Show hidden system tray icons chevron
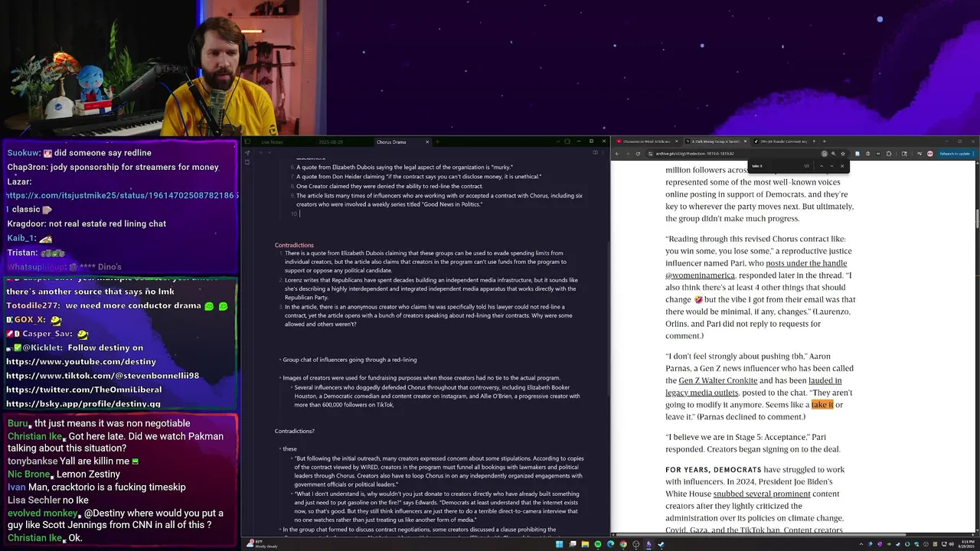 [861, 544]
